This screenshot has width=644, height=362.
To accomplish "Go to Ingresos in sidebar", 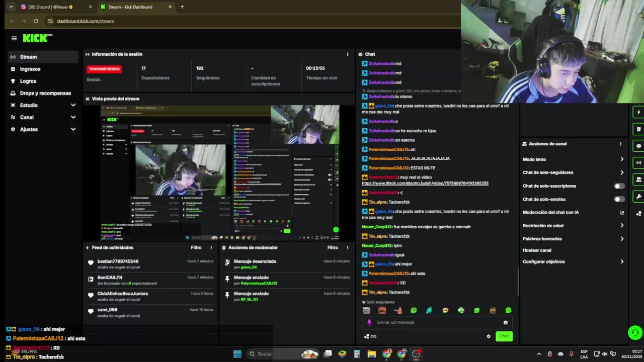I will (x=43, y=69).
